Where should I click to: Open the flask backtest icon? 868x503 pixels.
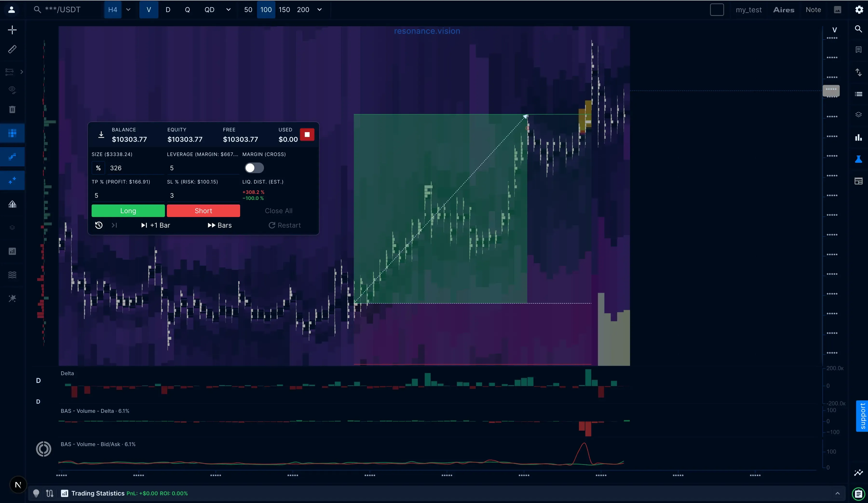(858, 159)
